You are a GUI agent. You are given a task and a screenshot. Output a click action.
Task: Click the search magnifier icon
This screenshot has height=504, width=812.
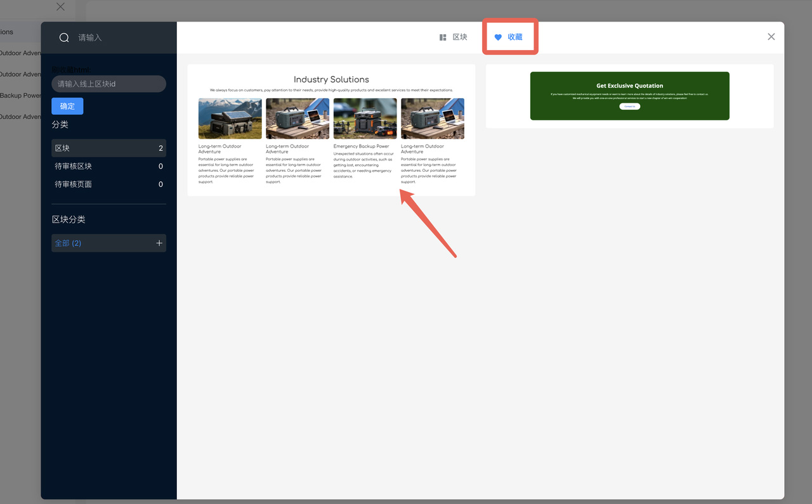point(64,37)
